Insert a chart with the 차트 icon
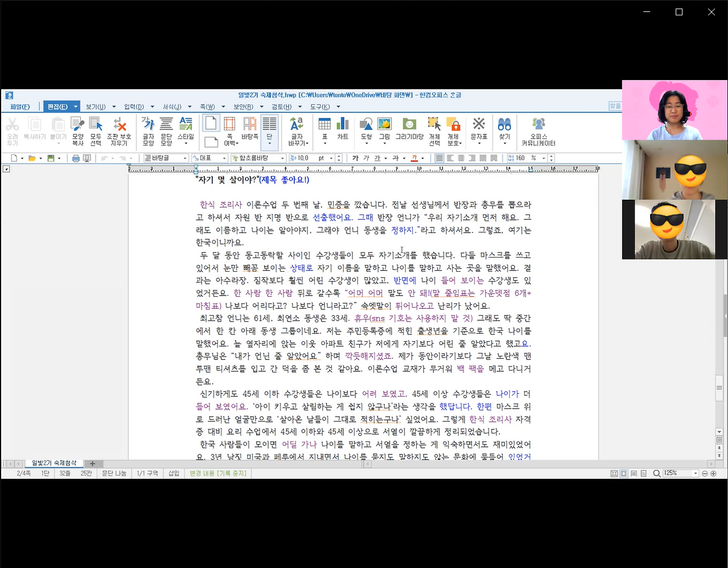The image size is (728, 568). tap(342, 126)
